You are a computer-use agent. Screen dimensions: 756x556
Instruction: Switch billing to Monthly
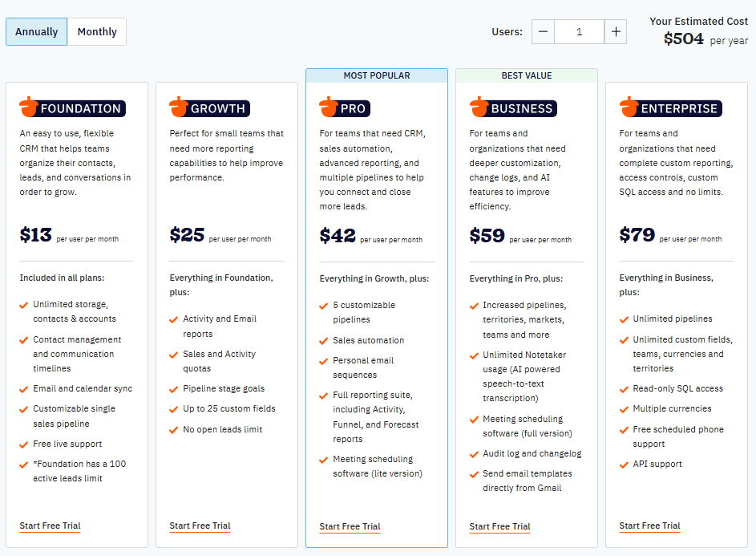point(96,31)
